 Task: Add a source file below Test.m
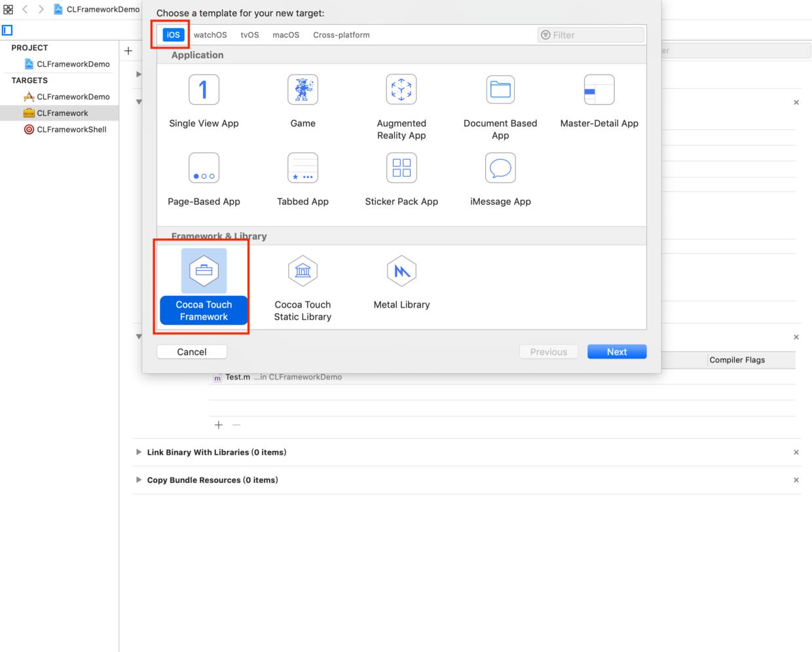[x=219, y=425]
